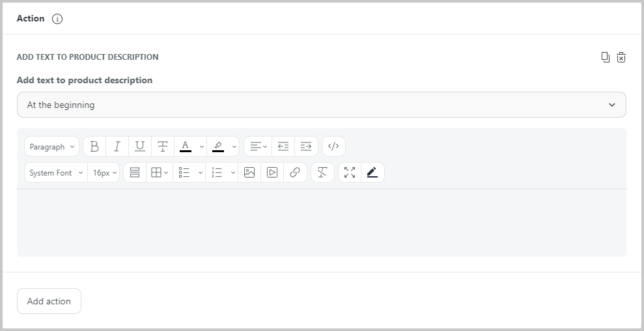Click inside the description text area
Viewport: 644px width, 331px height.
tap(322, 222)
